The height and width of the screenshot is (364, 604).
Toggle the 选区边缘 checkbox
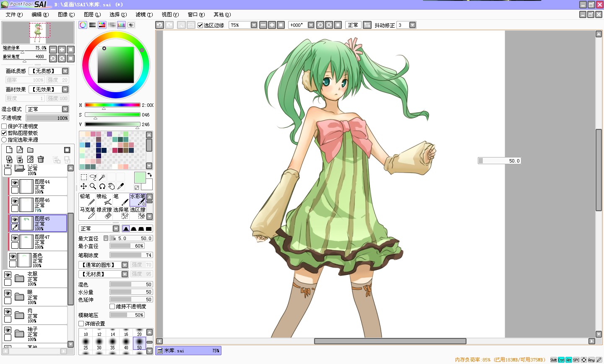point(200,25)
